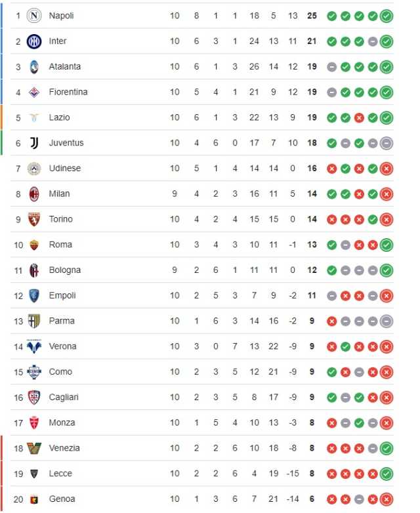Select the Udinese team name
The height and width of the screenshot is (513, 420).
[x=65, y=168]
